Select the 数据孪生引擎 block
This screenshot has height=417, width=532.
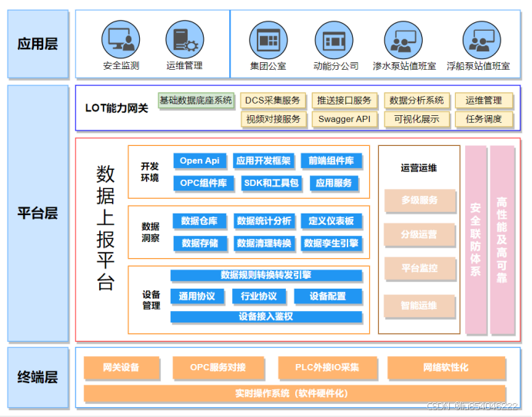pyautogui.click(x=331, y=244)
